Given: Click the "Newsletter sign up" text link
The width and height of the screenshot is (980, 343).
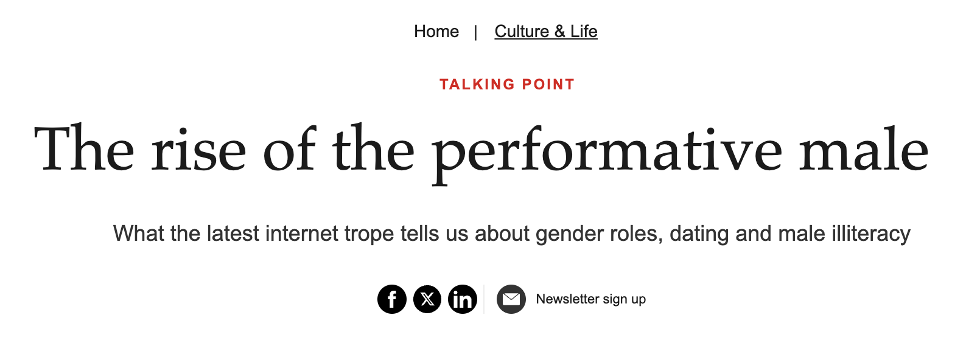Looking at the screenshot, I should pos(590,299).
